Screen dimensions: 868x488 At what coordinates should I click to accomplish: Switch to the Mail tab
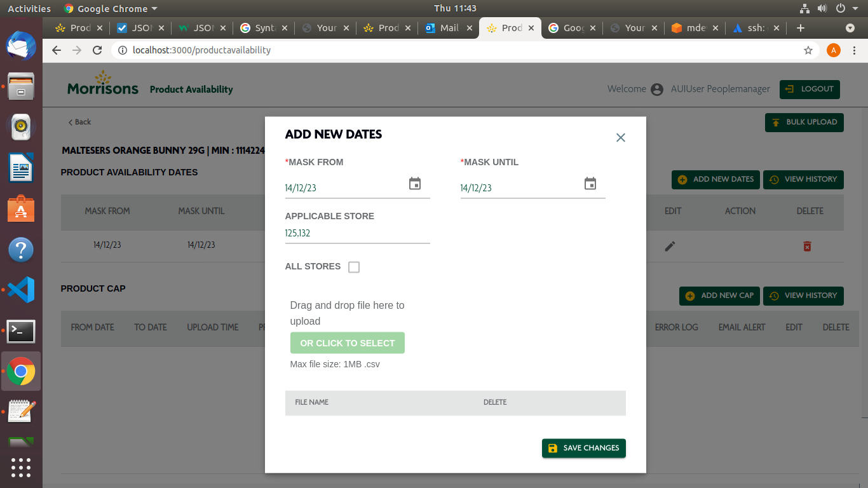(449, 28)
